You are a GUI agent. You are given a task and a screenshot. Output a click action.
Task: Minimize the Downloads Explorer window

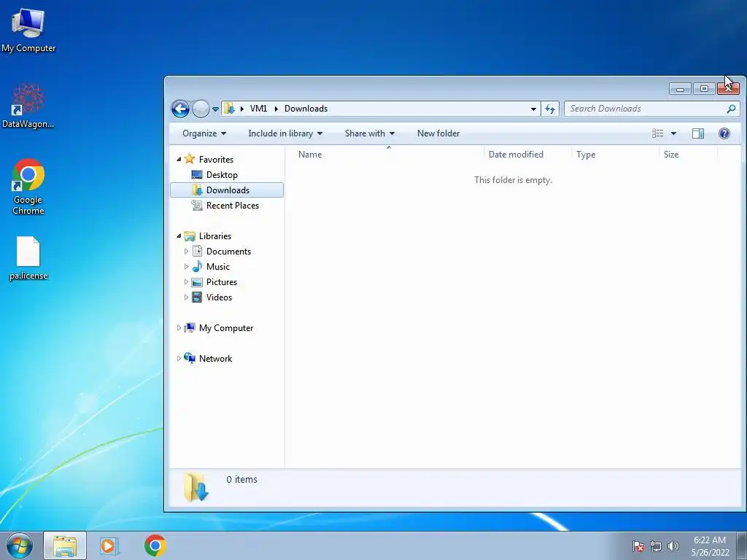[680, 88]
